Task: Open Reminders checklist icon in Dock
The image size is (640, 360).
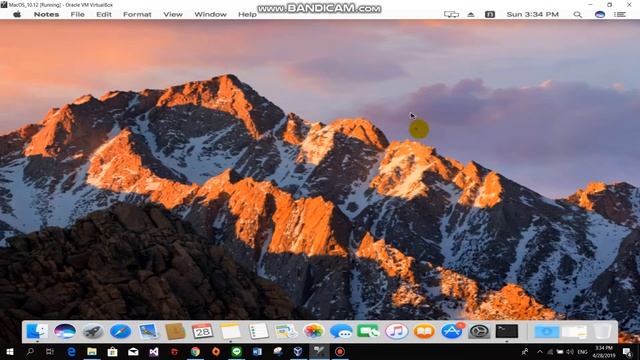Action: (258, 331)
